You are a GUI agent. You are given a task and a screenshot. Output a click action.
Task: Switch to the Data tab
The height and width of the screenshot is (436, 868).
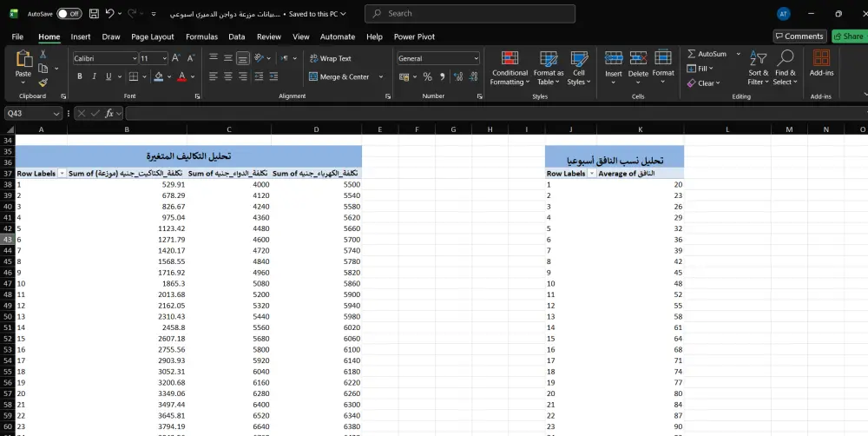tap(236, 36)
